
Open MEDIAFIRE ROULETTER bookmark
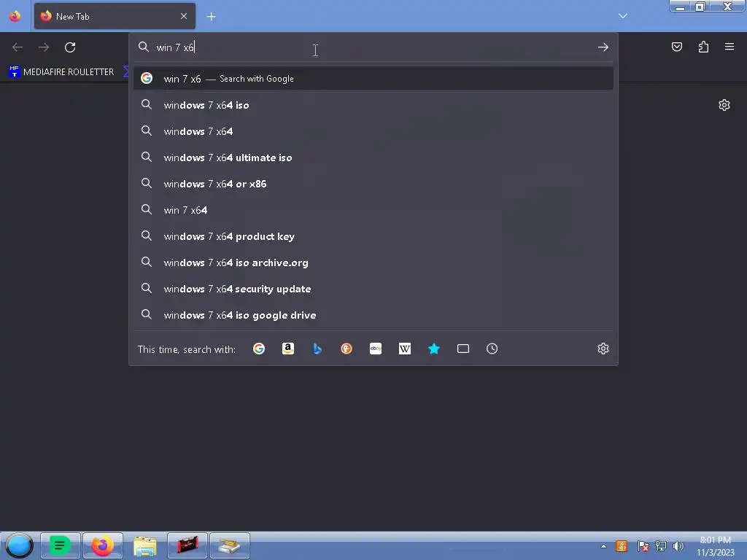pos(61,72)
